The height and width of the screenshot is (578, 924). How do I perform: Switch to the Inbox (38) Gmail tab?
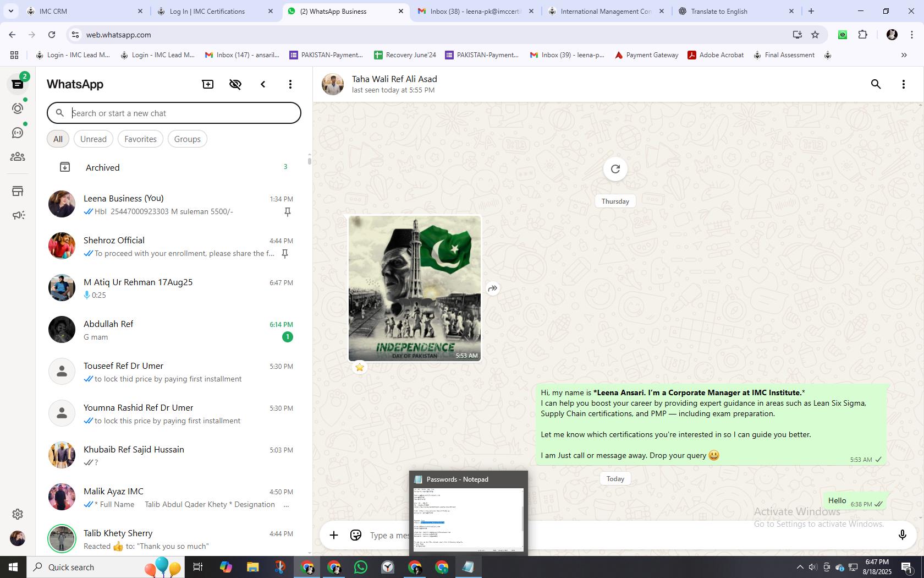coord(476,11)
